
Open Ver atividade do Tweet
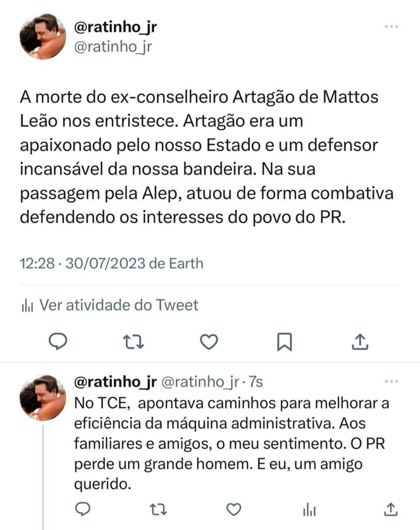tap(110, 305)
